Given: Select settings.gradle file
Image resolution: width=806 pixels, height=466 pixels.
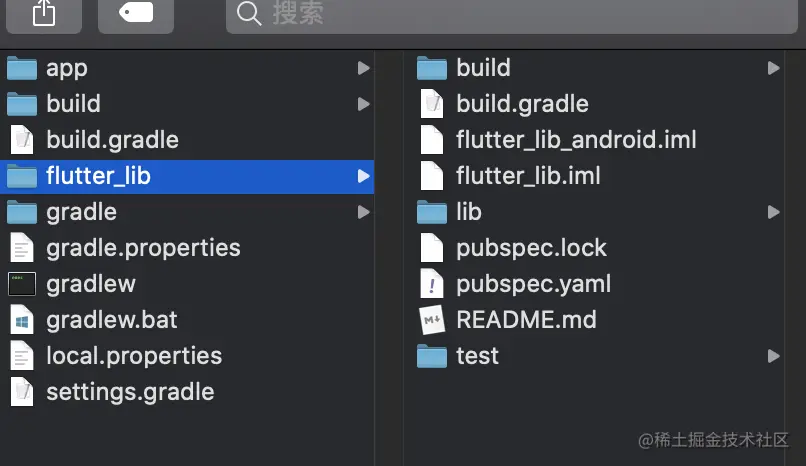Looking at the screenshot, I should coord(130,392).
